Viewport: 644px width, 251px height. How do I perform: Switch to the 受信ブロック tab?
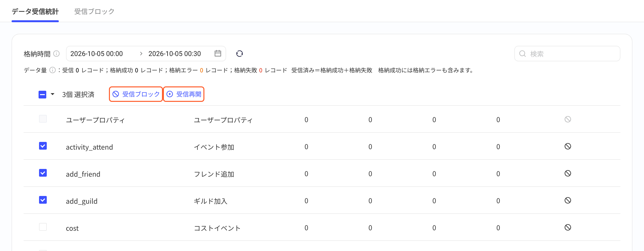[x=94, y=12]
